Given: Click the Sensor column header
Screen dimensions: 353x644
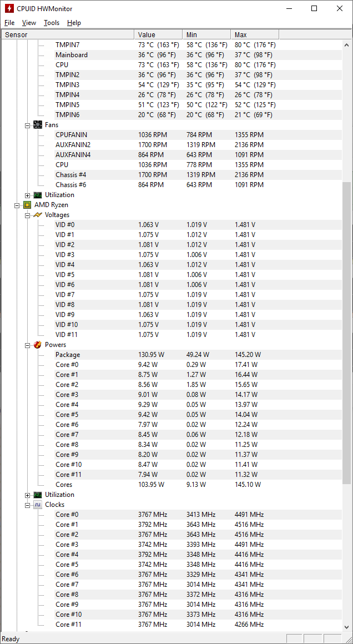Looking at the screenshot, I should point(68,34).
